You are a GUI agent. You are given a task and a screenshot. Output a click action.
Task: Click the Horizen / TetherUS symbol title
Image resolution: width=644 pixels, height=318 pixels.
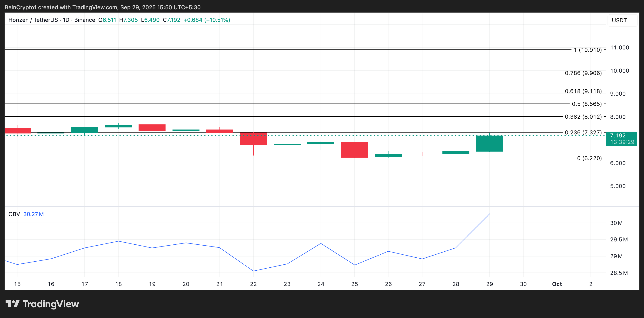coord(33,20)
